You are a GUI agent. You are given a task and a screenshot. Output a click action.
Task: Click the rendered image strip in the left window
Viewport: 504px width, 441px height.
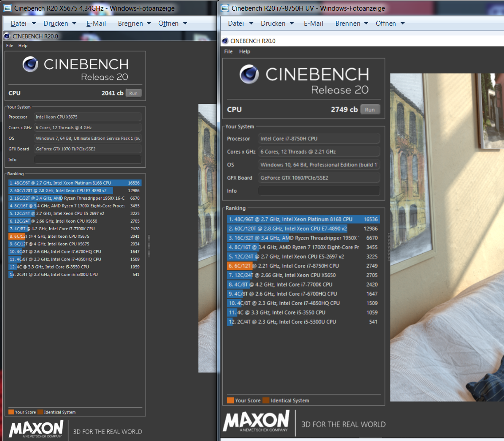[x=207, y=238]
